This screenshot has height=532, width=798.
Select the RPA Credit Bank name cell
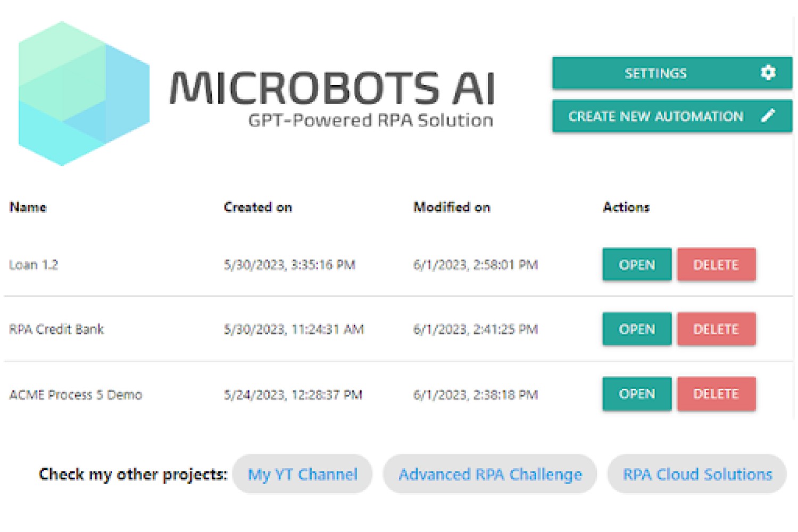(x=56, y=329)
